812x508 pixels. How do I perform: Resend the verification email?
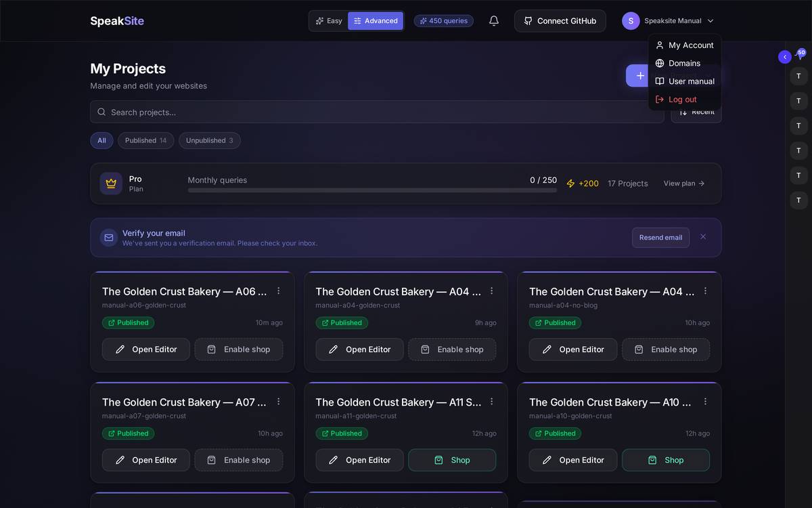660,238
